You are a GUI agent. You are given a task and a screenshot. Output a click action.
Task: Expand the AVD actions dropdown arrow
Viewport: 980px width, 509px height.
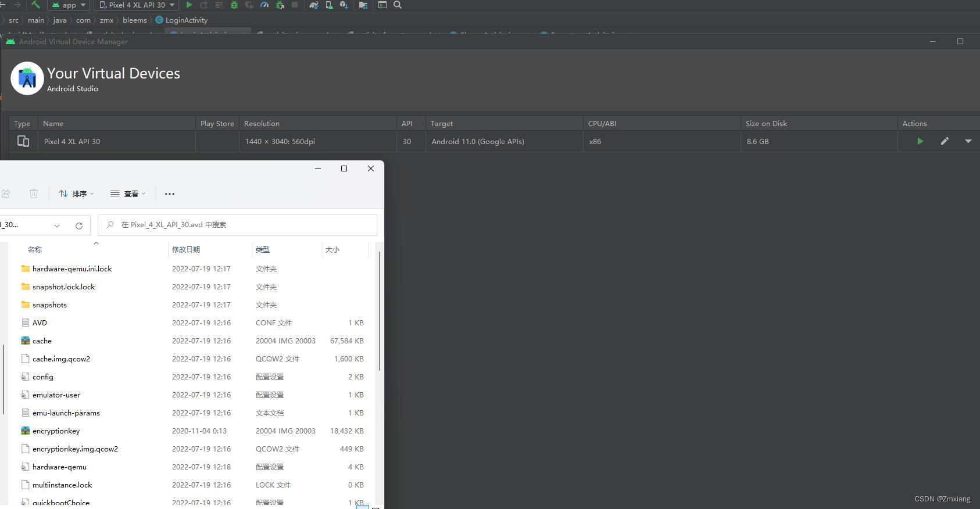[968, 141]
